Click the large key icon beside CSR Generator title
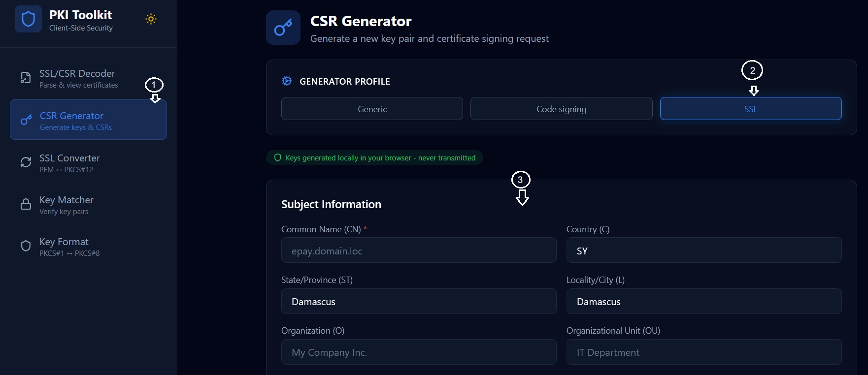The image size is (868, 375). point(283,28)
